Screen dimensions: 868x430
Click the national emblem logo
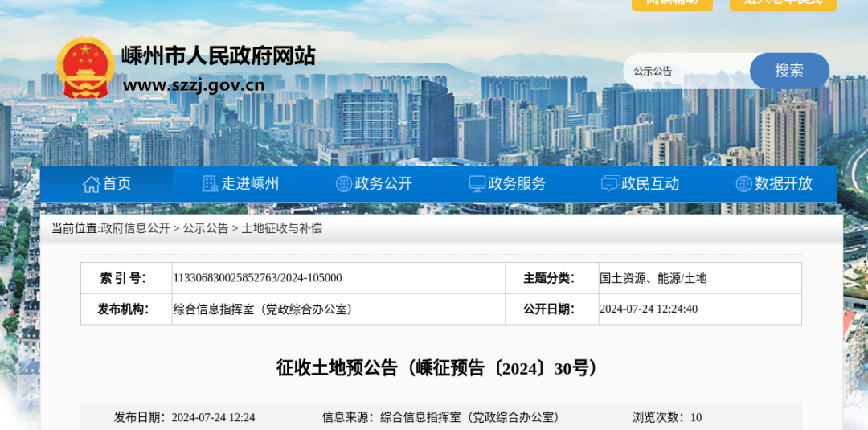85,69
